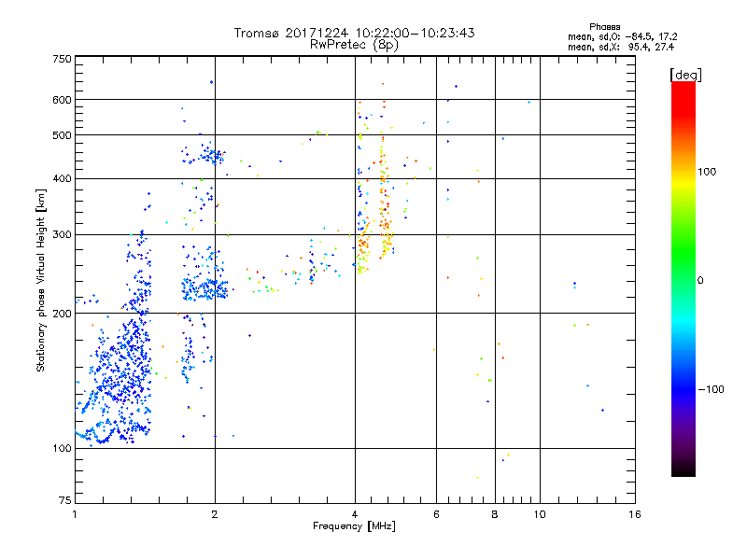Image resolution: width=747 pixels, height=560 pixels.
Task: Click the '500' y-axis tick label
Action: pyautogui.click(x=63, y=135)
